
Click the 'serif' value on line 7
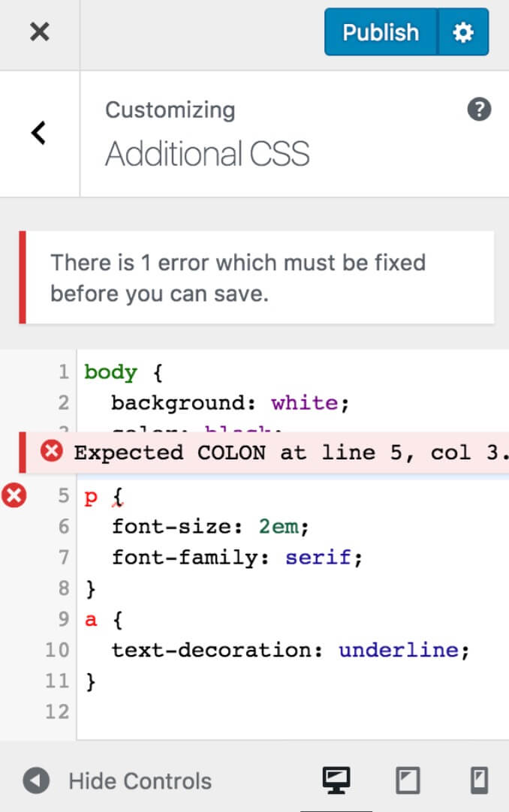[318, 557]
